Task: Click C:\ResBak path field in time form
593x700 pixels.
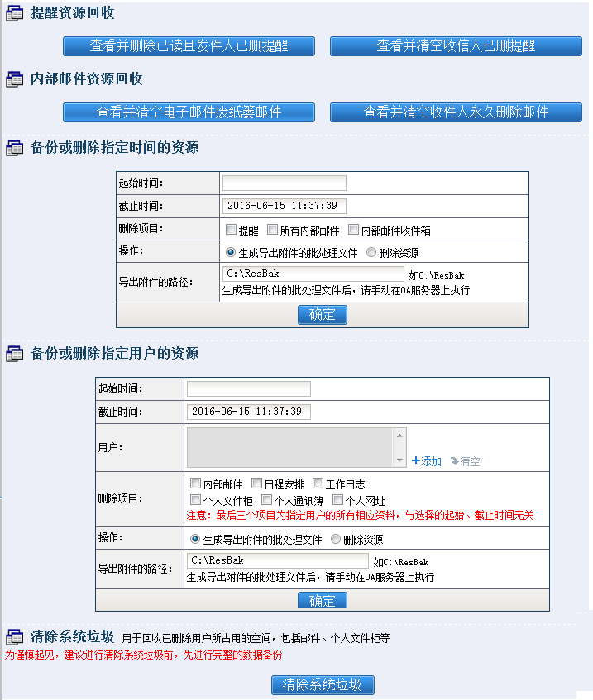Action: click(313, 274)
